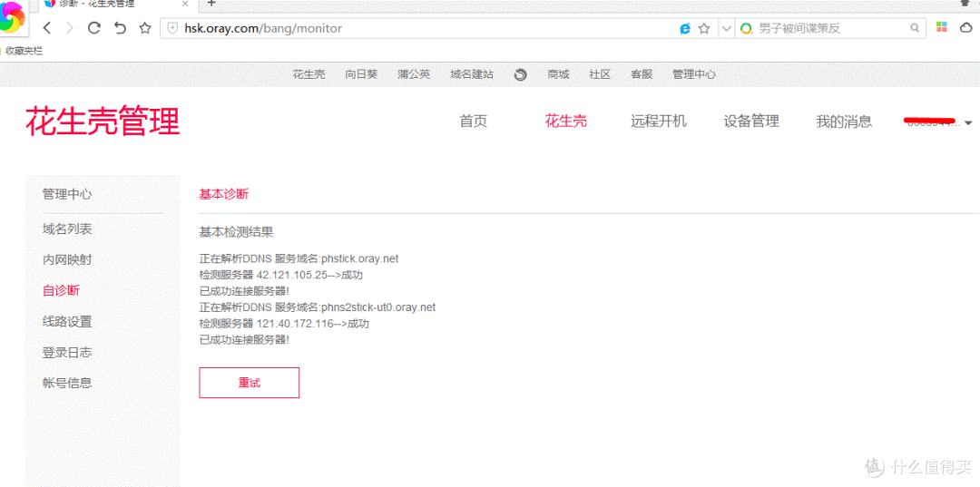Open 管理中心 in top site bar

click(694, 74)
